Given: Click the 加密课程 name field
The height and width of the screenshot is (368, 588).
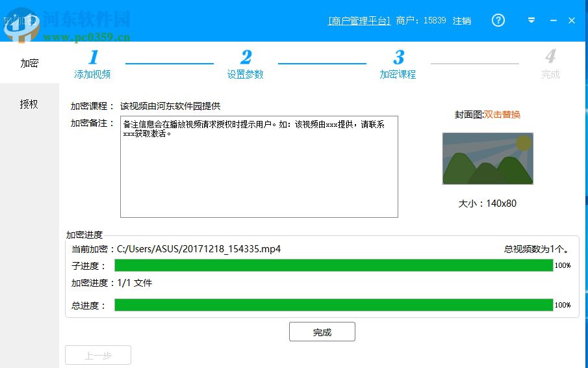Looking at the screenshot, I should pos(170,106).
